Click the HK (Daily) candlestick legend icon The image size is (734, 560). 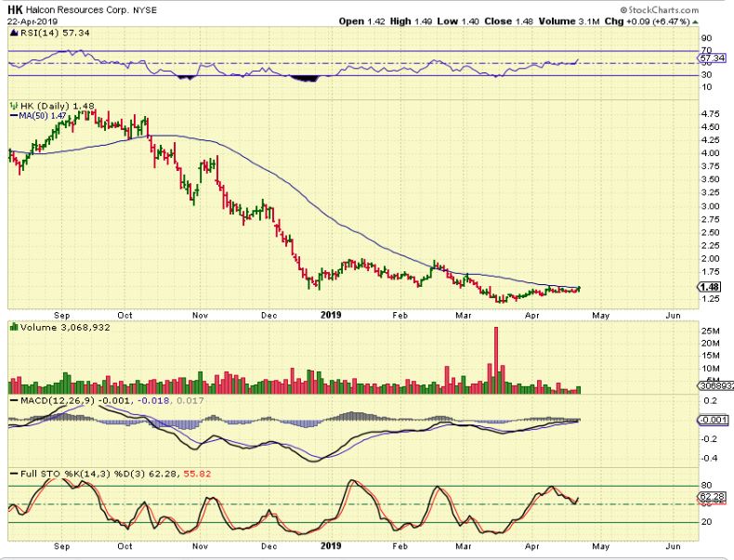[12, 106]
